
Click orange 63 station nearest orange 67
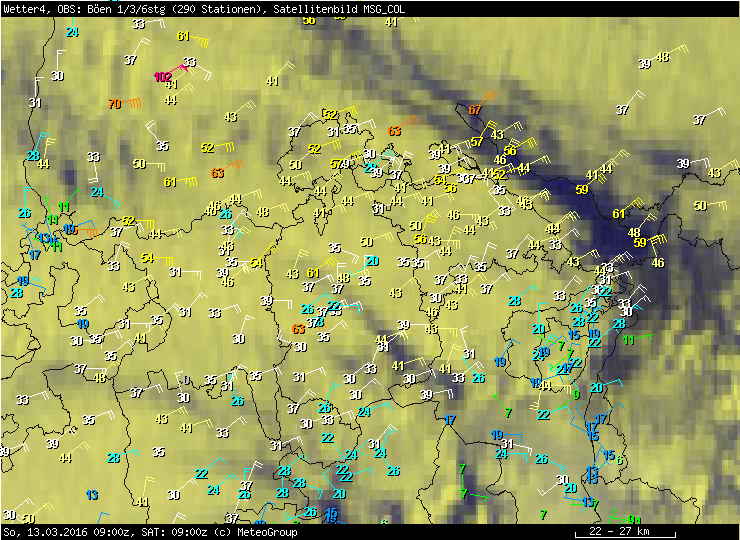click(395, 131)
